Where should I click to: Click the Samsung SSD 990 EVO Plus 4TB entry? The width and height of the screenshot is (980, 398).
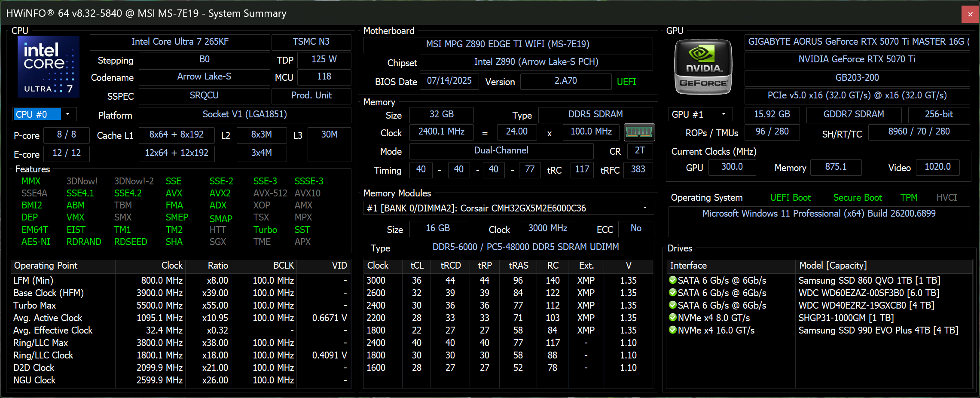pyautogui.click(x=878, y=331)
